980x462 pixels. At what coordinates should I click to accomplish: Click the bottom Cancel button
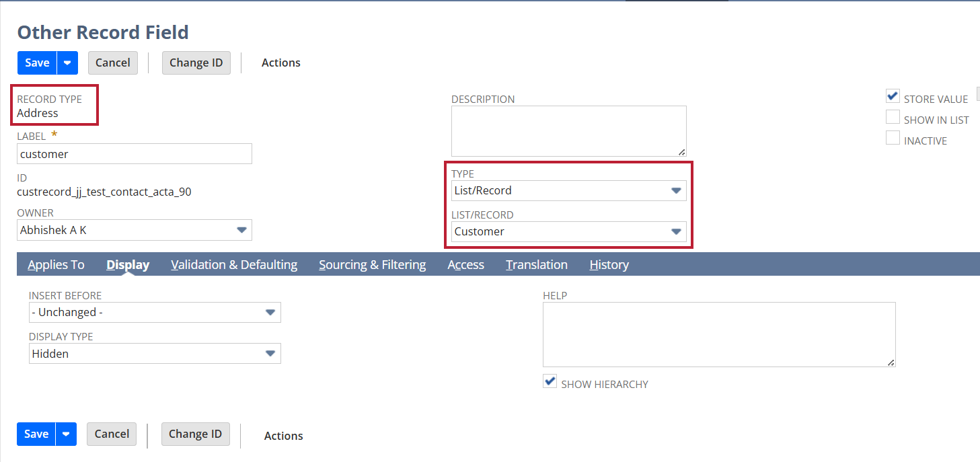pyautogui.click(x=112, y=434)
